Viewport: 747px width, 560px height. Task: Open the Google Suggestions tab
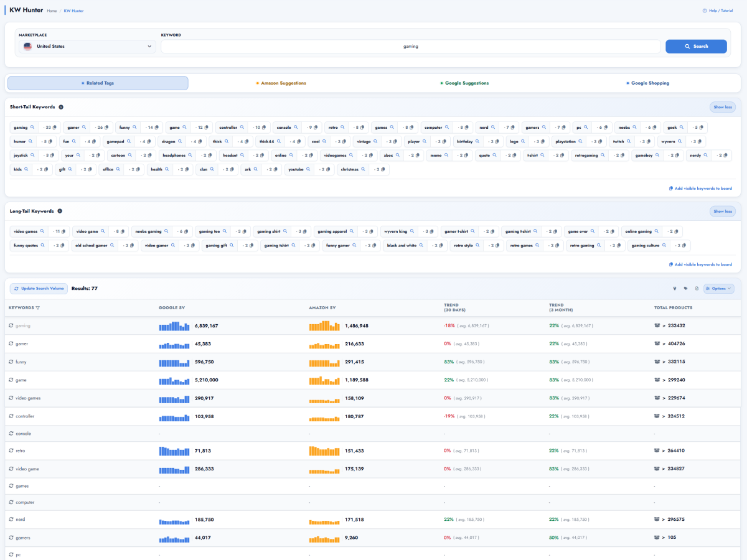pos(464,83)
